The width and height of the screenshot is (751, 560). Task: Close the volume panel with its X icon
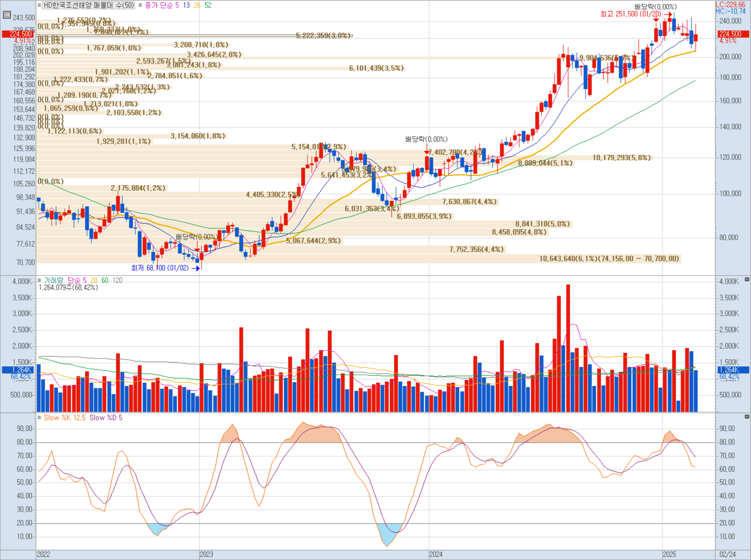point(747,279)
